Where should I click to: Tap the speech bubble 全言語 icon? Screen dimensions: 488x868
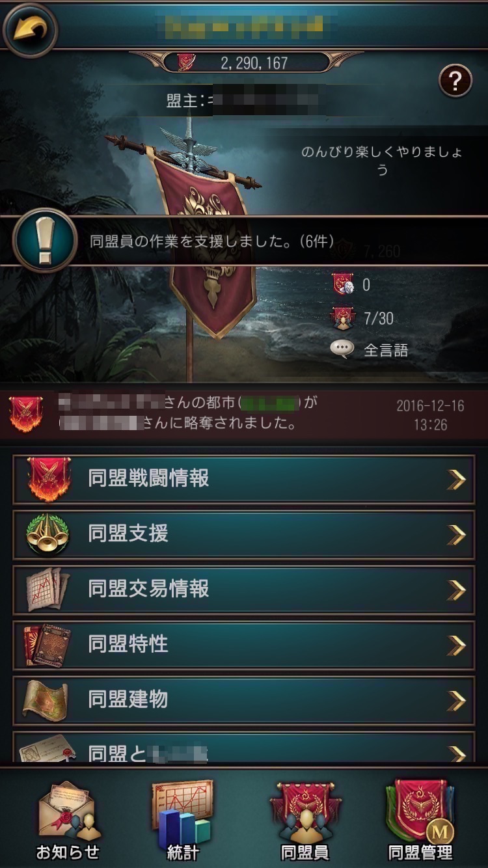(x=342, y=349)
